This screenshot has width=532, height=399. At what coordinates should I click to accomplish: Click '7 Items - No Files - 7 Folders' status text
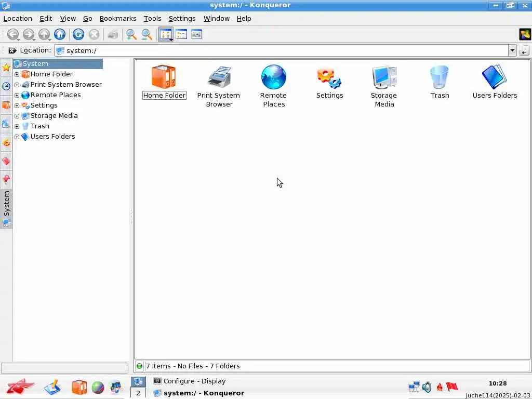193,366
